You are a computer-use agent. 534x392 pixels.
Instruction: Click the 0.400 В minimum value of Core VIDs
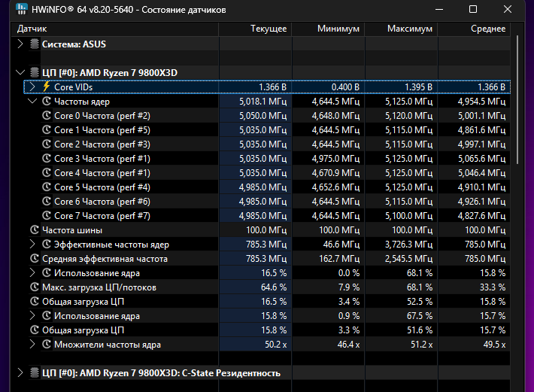(x=345, y=87)
